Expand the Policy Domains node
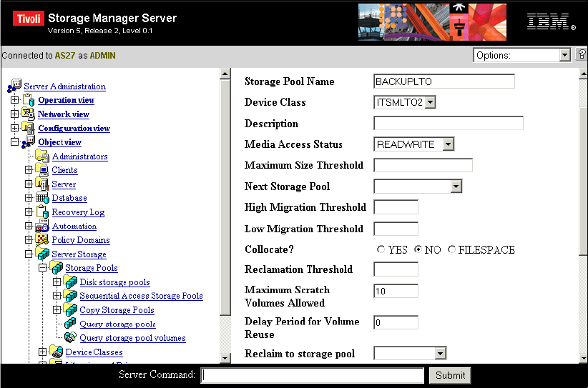The image size is (588, 388). [x=29, y=239]
